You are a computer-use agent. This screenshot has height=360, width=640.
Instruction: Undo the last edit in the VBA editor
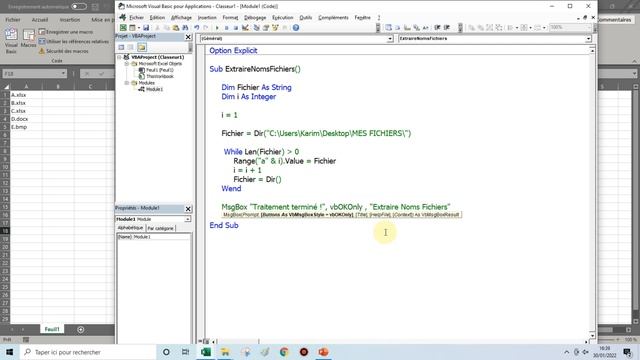pos(197,28)
